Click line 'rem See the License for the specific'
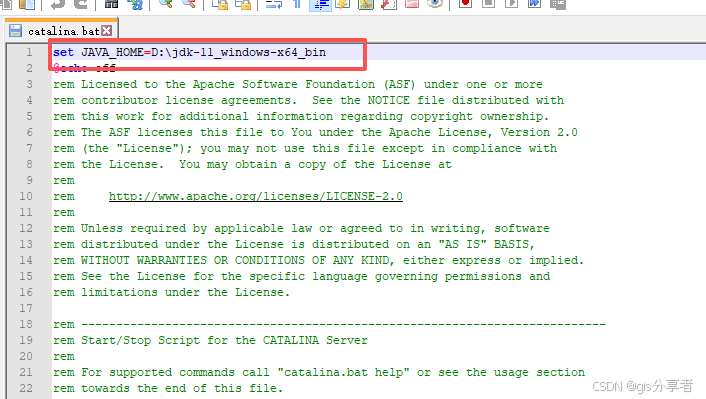This screenshot has width=706, height=399. click(301, 276)
